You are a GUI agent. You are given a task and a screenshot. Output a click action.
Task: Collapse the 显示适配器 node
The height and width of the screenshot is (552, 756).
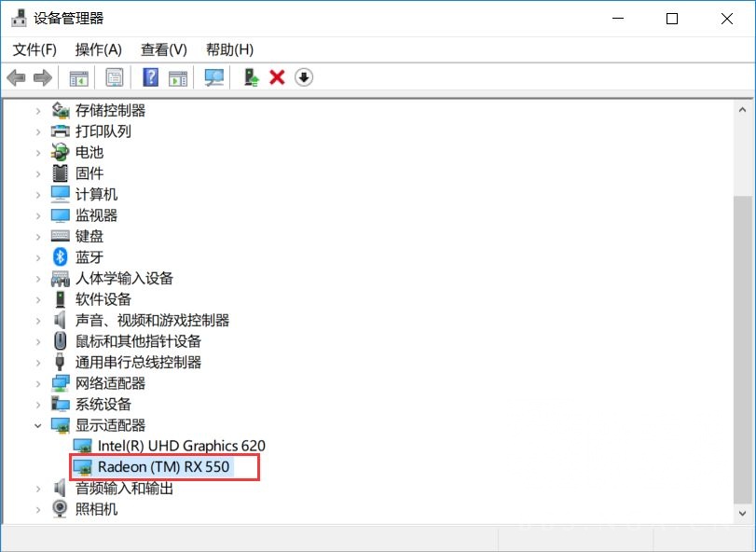pyautogui.click(x=38, y=426)
